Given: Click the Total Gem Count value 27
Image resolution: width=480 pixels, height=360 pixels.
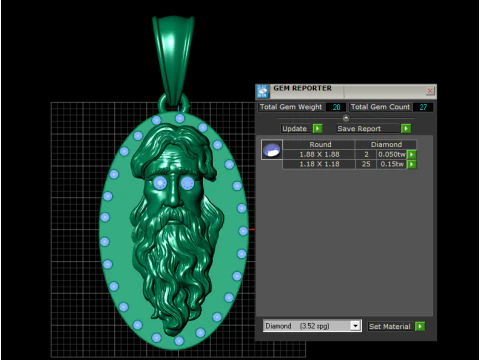Looking at the screenshot, I should click(423, 107).
